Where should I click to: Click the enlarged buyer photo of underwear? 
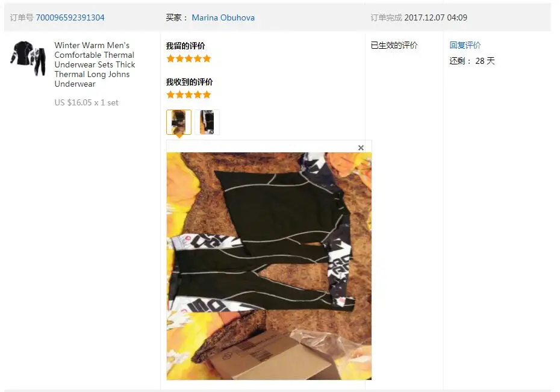pos(269,266)
